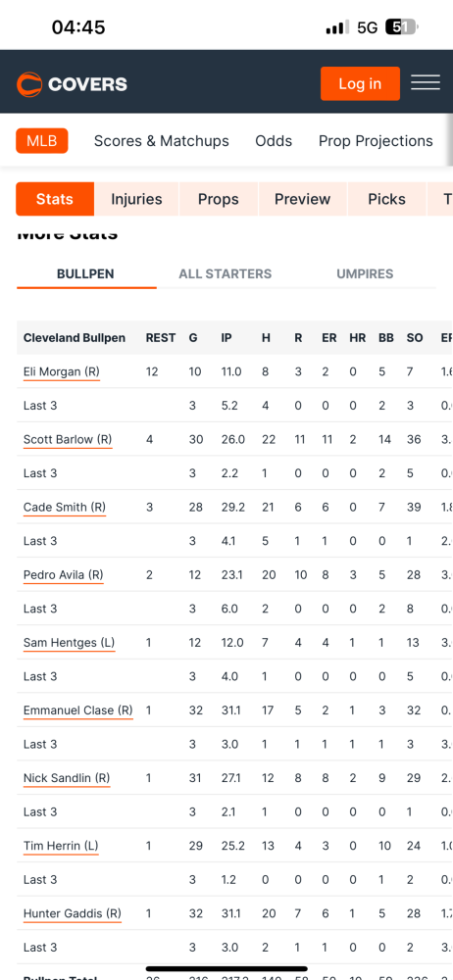The height and width of the screenshot is (980, 453).
Task: Switch to the Props tab
Action: tap(219, 199)
